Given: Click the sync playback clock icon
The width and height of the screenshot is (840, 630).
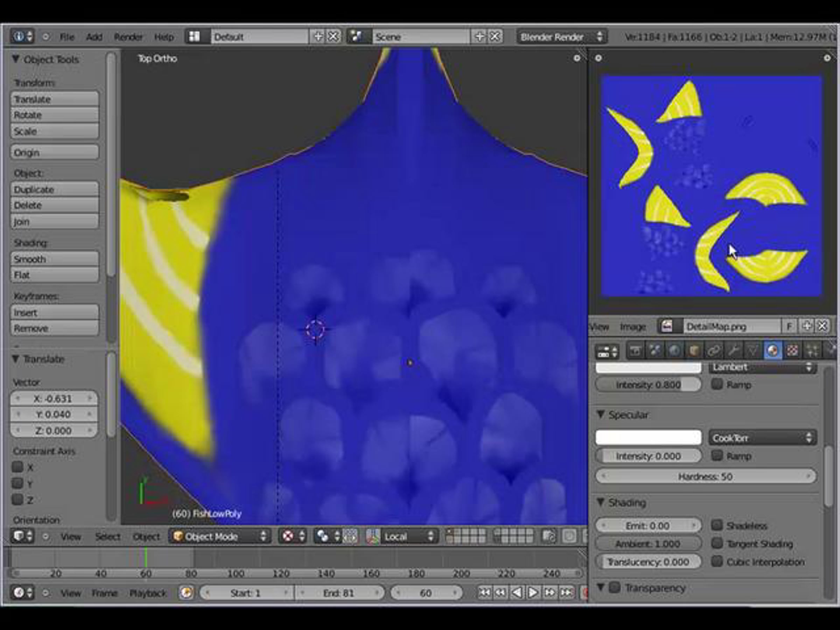Looking at the screenshot, I should tap(186, 593).
